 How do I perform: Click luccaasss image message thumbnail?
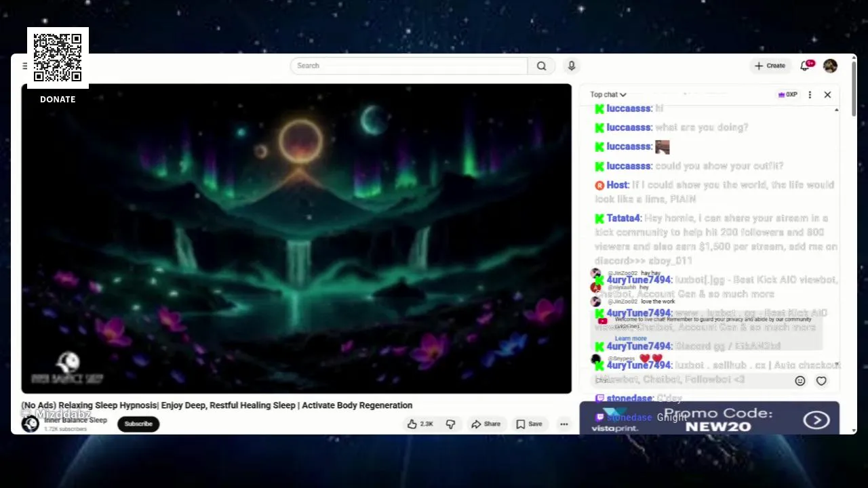[x=663, y=147]
